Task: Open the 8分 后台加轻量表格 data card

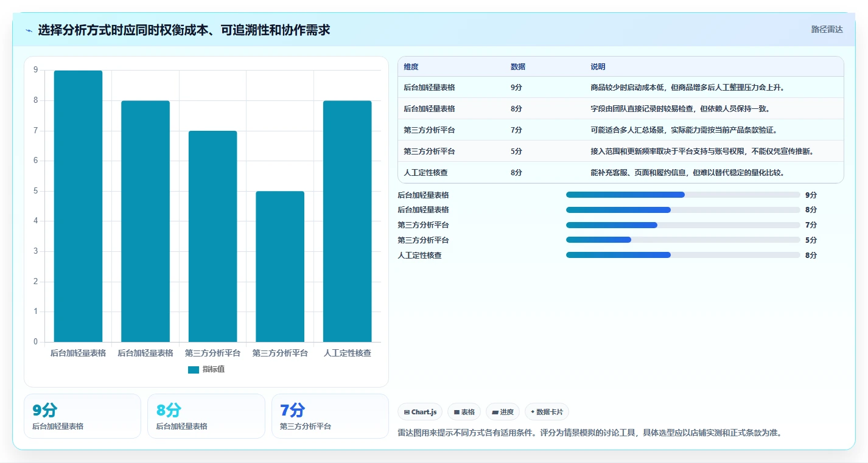Action: (206, 416)
